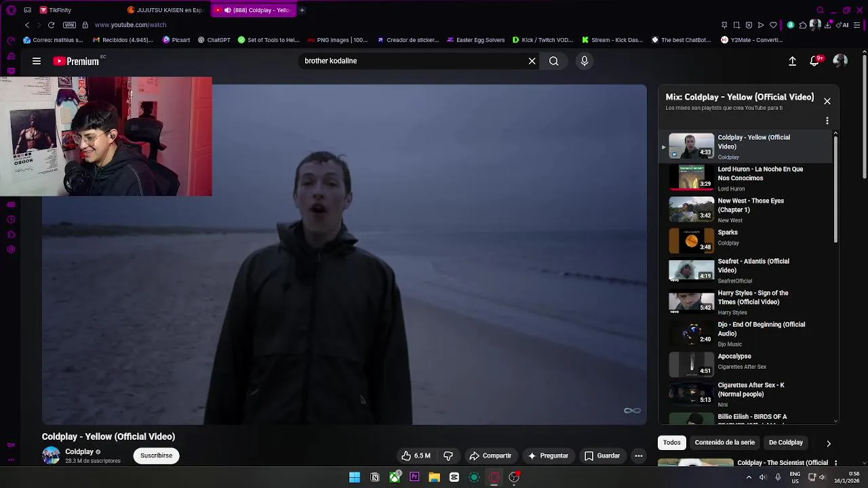This screenshot has height=488, width=868.
Task: Open the Preguntar AI button
Action: [548, 456]
